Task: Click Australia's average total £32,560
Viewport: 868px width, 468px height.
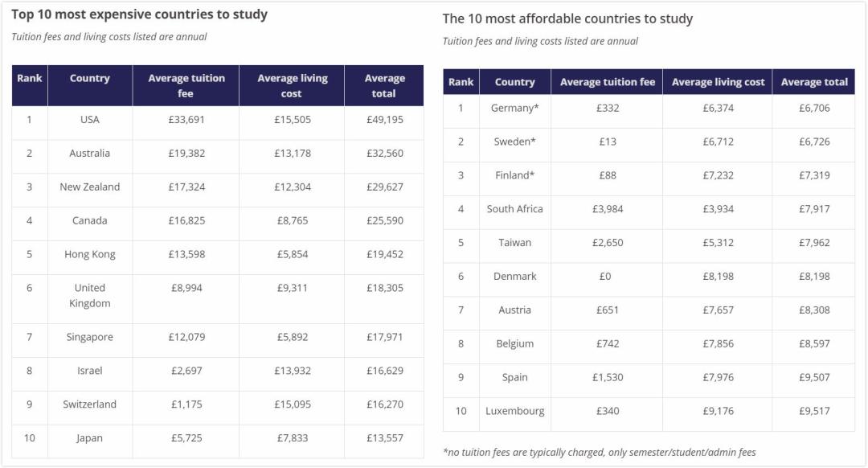Action: 385,154
